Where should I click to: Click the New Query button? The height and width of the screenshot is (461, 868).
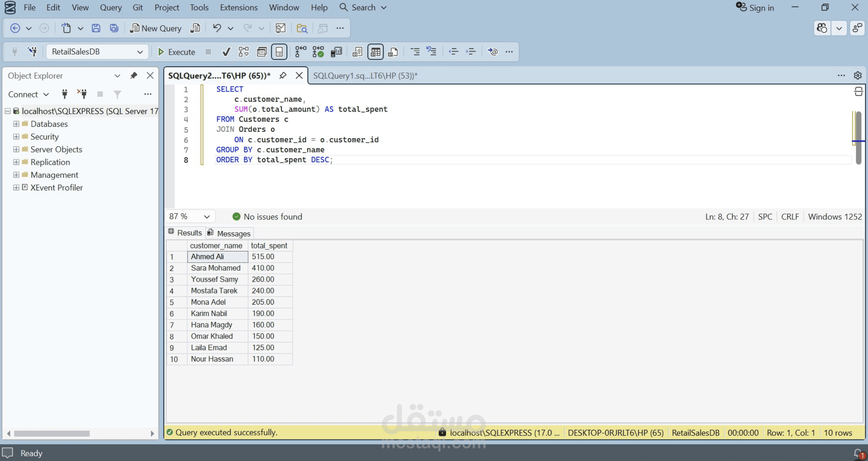(x=156, y=28)
